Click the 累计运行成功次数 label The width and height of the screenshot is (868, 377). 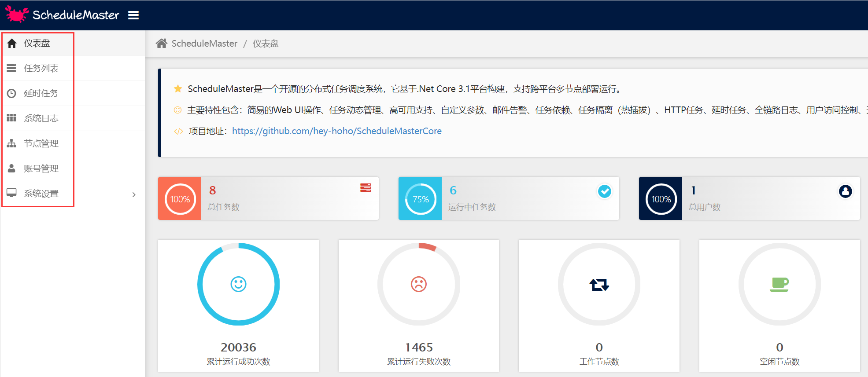coord(239,362)
